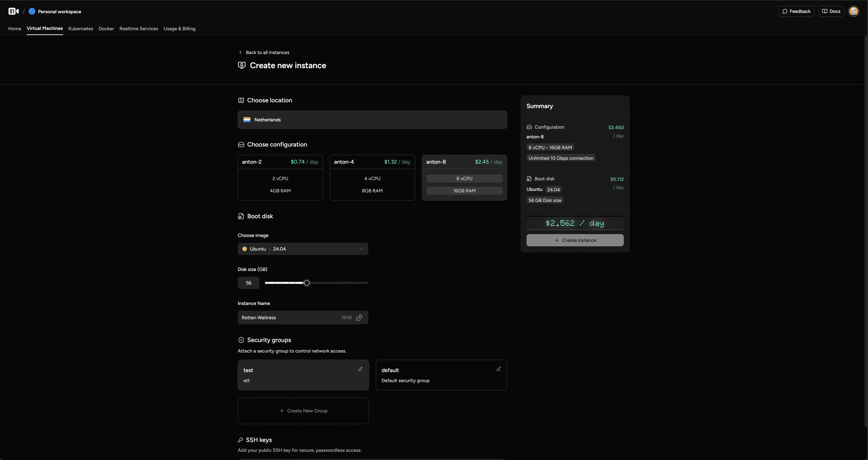Image resolution: width=868 pixels, height=460 pixels.
Task: Click the key icon beside SSH keys
Action: pos(240,440)
